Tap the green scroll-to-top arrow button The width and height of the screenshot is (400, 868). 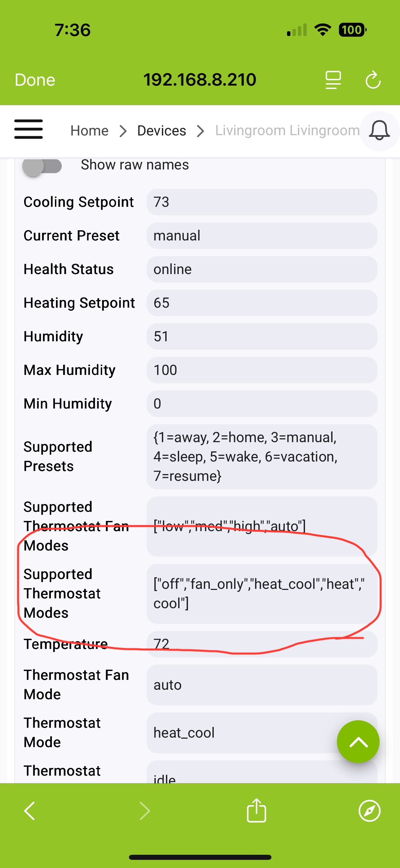358,741
